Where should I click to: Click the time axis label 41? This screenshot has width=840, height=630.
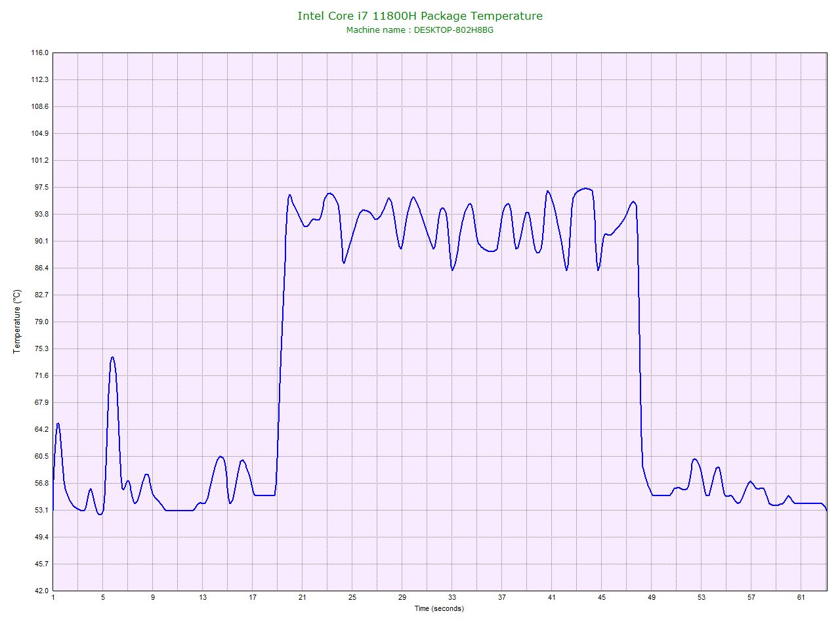(552, 597)
